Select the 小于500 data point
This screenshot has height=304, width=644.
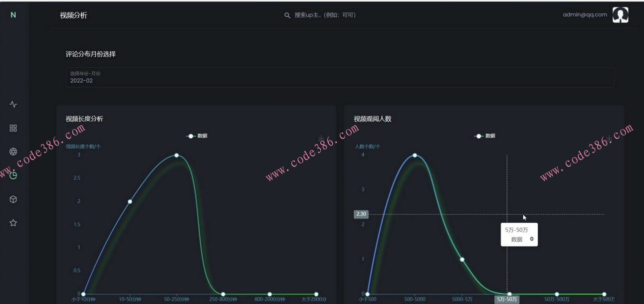coord(368,294)
